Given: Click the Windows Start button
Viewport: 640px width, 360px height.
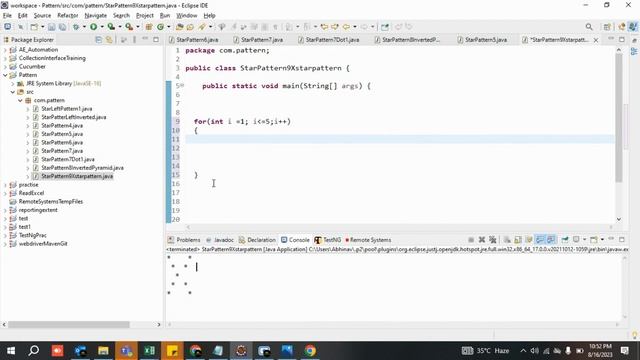Looking at the screenshot, I should (11, 351).
